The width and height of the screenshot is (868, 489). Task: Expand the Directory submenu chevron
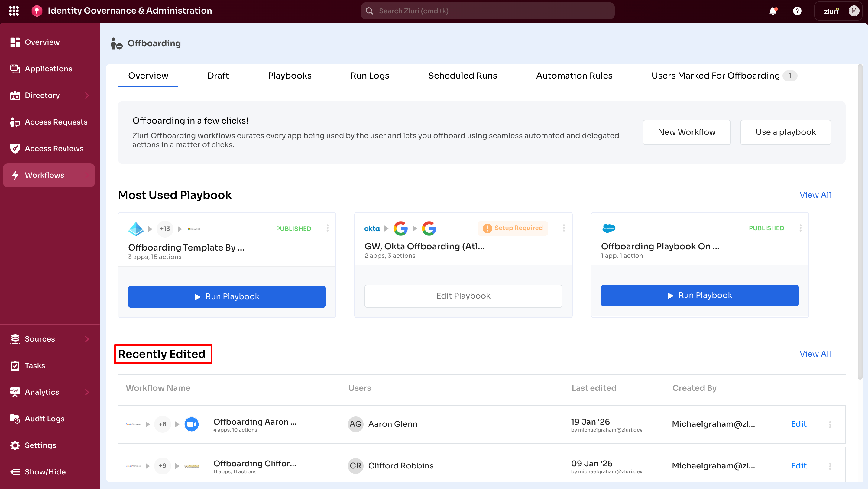87,96
